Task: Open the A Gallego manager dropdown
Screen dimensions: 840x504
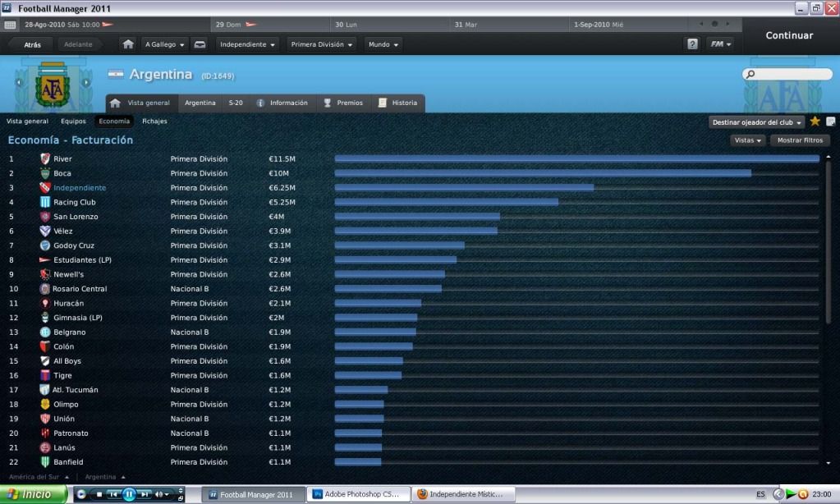Action: coord(164,44)
